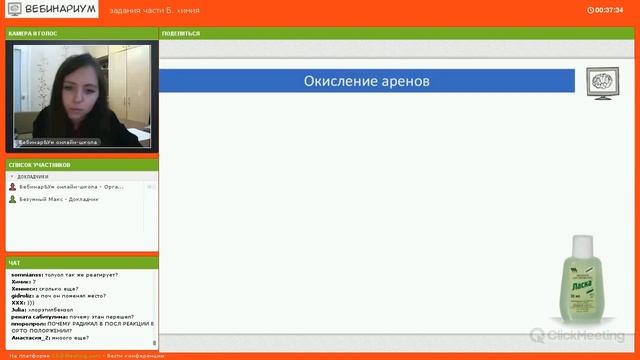
Task: Click the message ПОЧЕМУ РАДИКАЛ В ПОСЛ РЕАКЦИИ
Action: point(82,327)
